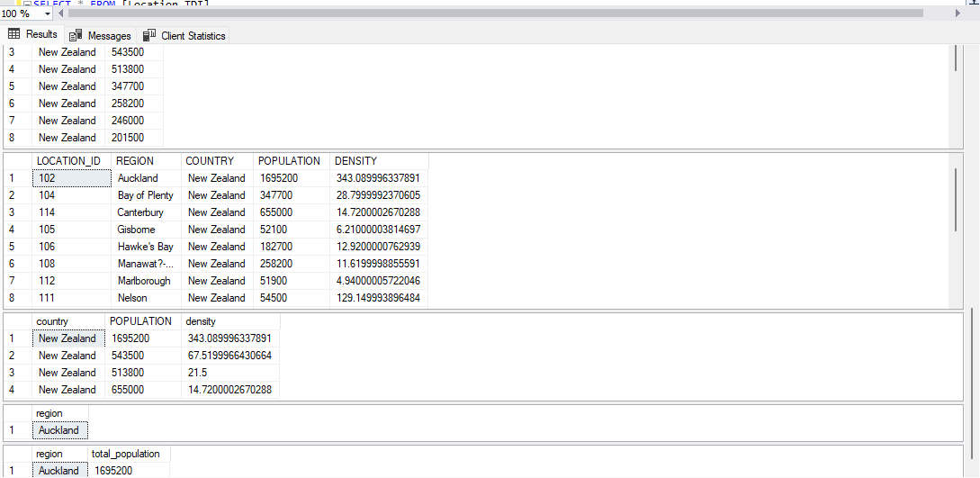
Task: Select the Hawke's Bay region cell
Action: click(147, 246)
